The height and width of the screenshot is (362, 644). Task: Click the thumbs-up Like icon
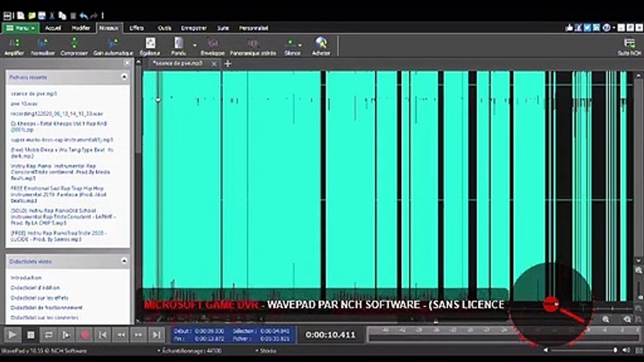tap(570, 28)
